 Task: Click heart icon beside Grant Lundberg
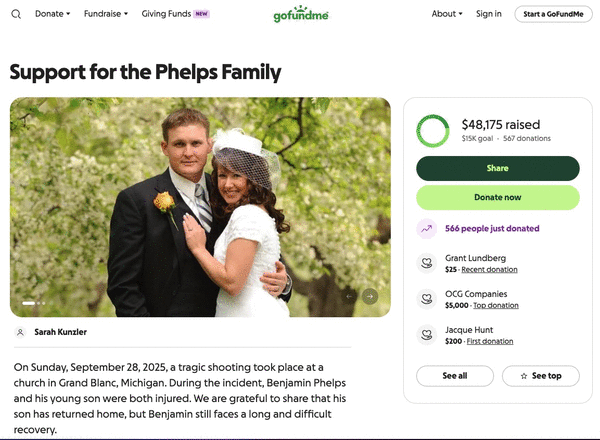pyautogui.click(x=427, y=264)
